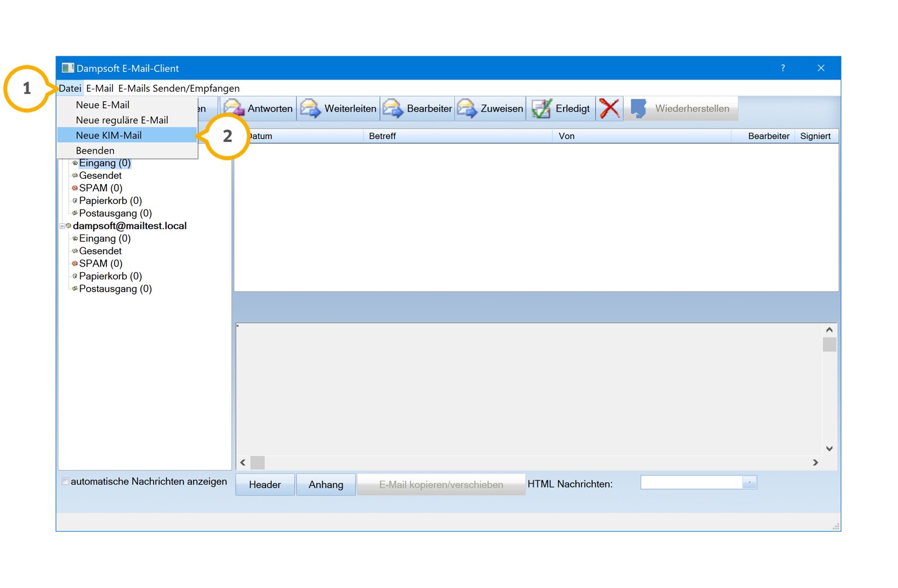Sort by the Betreff column header

click(458, 136)
